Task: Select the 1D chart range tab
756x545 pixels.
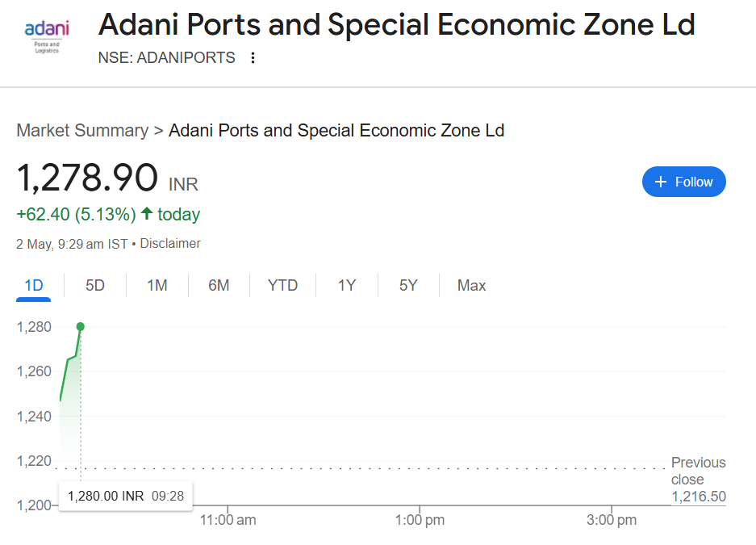Action: (34, 286)
